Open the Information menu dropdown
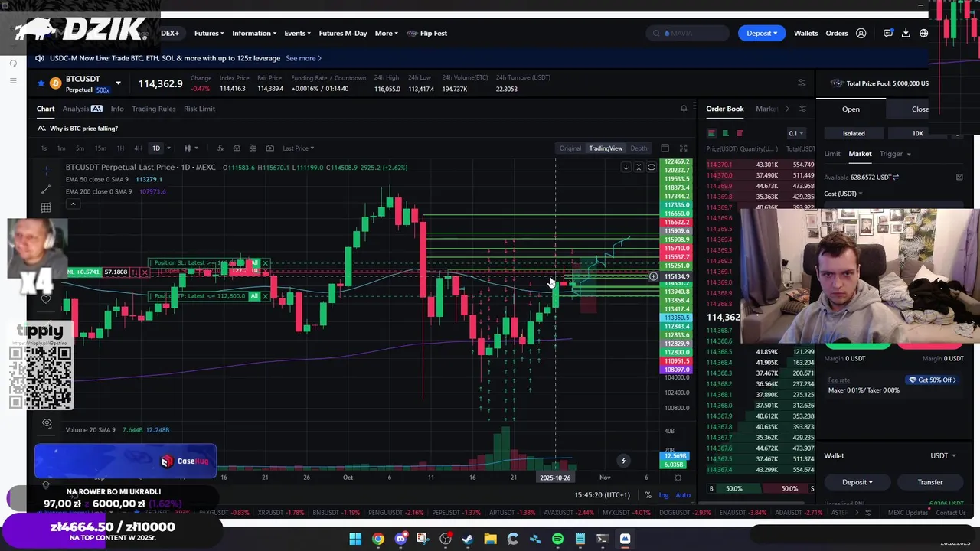Viewport: 980px width, 551px height. 254,33
